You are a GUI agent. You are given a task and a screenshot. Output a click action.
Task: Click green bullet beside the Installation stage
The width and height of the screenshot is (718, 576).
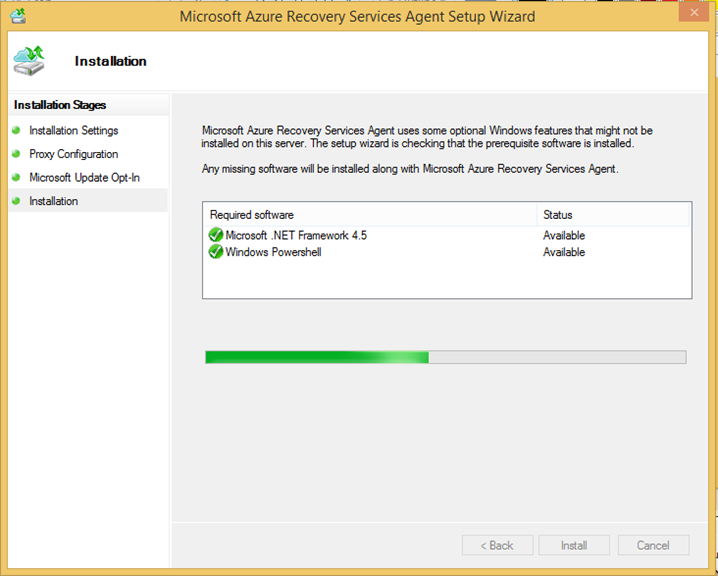pyautogui.click(x=16, y=201)
